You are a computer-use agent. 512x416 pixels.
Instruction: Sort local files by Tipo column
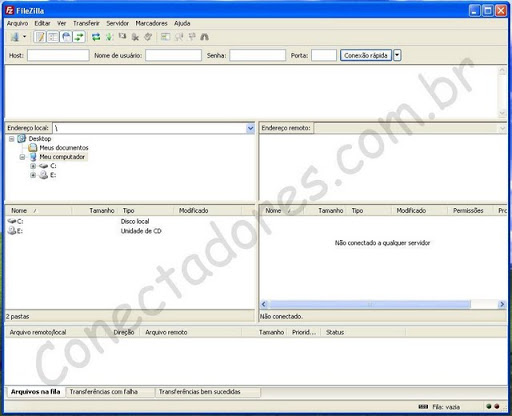pos(145,211)
